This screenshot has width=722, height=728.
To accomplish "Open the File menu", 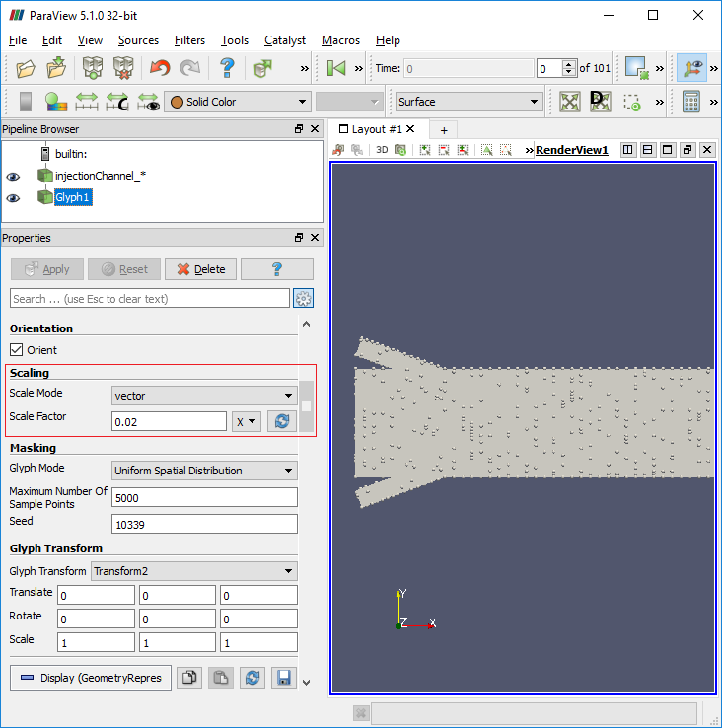I will click(x=18, y=40).
